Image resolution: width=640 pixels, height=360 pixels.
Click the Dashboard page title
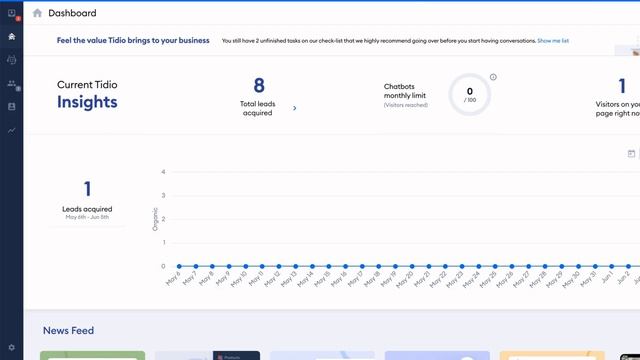(x=72, y=13)
